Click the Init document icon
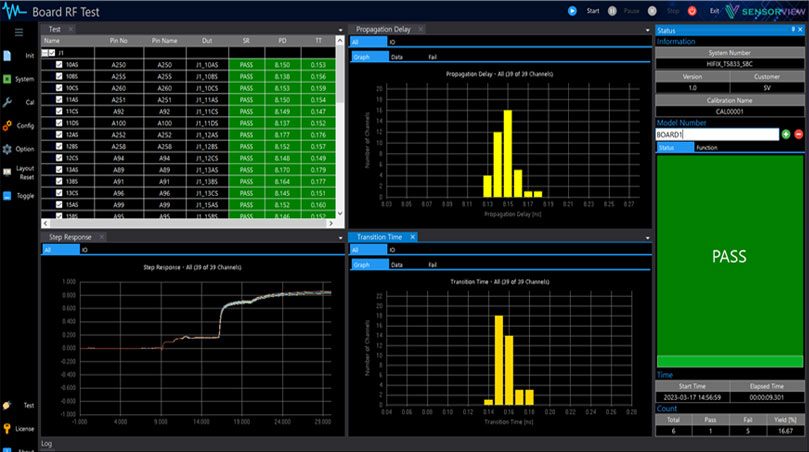This screenshot has height=452, width=809. coord(7,56)
